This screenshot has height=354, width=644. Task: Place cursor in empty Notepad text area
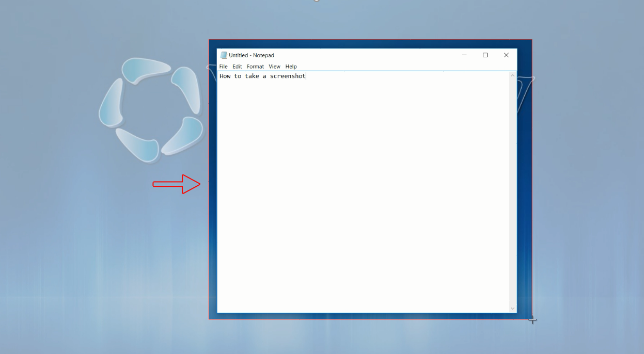(362, 196)
